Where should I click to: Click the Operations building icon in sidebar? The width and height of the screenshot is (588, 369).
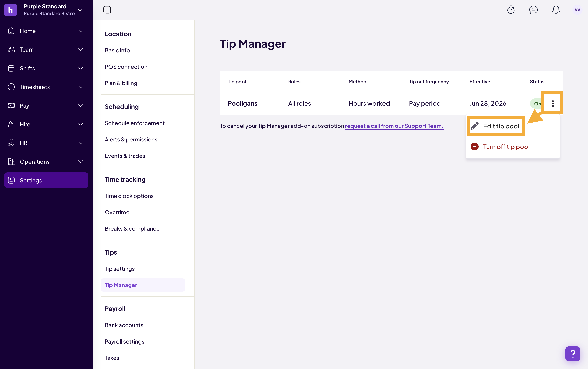pos(11,162)
